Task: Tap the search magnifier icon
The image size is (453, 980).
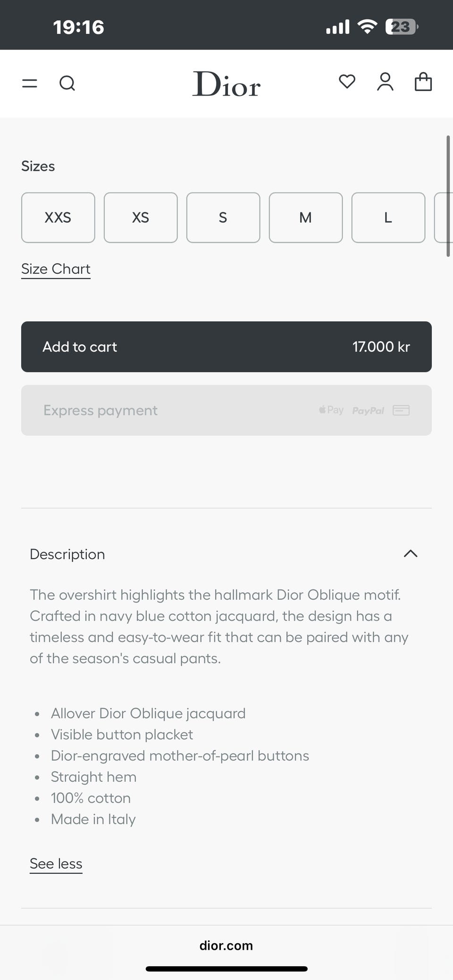Action: coord(67,84)
